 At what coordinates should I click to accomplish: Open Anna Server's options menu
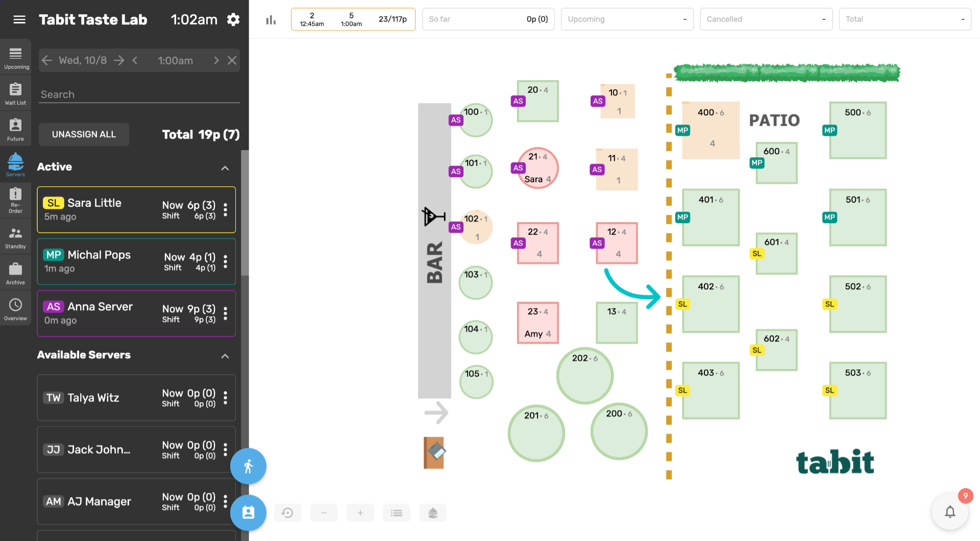226,313
